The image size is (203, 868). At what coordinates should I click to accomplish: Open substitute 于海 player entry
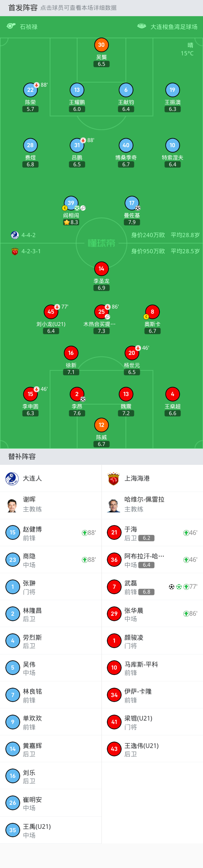point(152,533)
